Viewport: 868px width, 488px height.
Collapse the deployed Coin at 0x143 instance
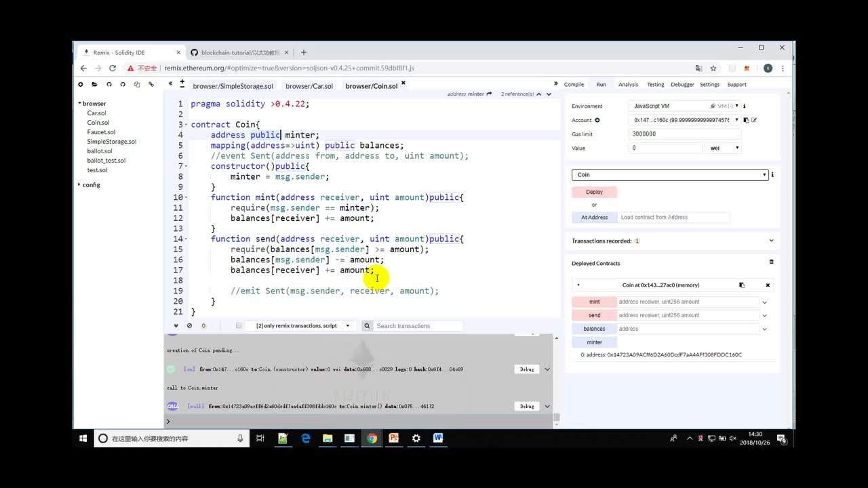[x=578, y=285]
